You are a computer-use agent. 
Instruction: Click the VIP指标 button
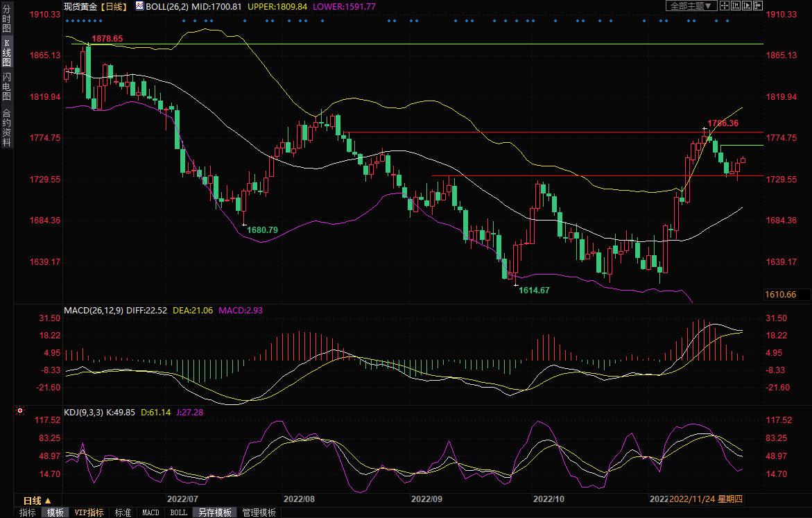[89, 512]
